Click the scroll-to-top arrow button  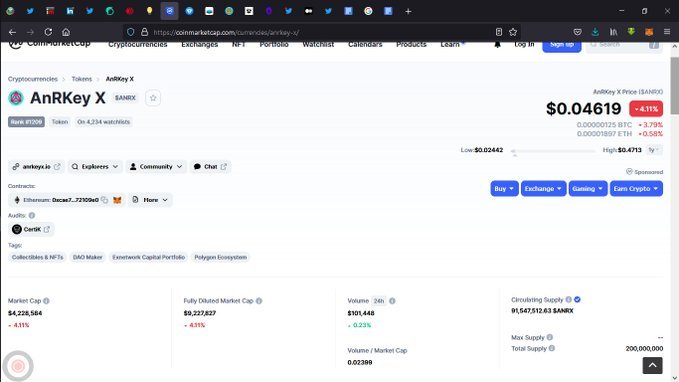[652, 365]
